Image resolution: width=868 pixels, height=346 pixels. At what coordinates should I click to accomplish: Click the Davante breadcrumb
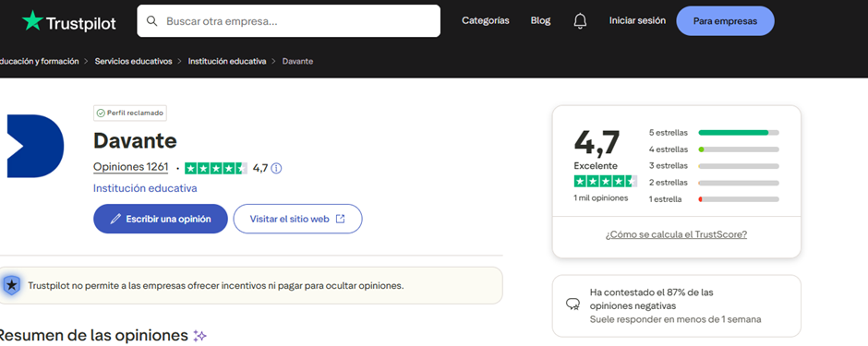(298, 61)
